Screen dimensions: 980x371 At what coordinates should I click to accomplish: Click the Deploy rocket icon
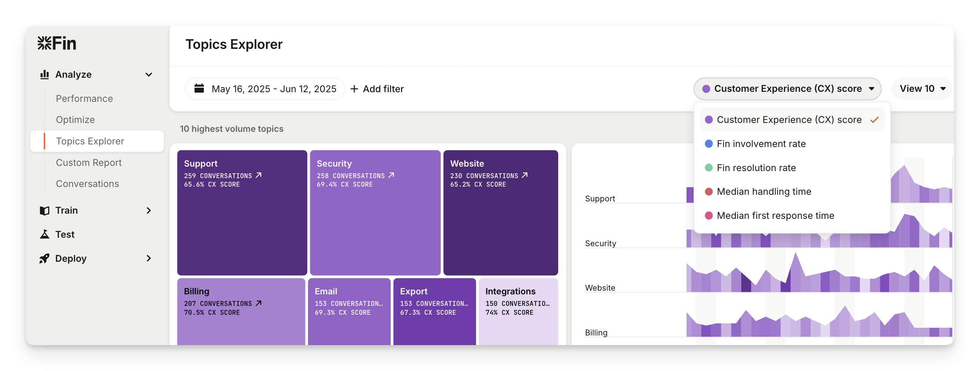(x=44, y=258)
